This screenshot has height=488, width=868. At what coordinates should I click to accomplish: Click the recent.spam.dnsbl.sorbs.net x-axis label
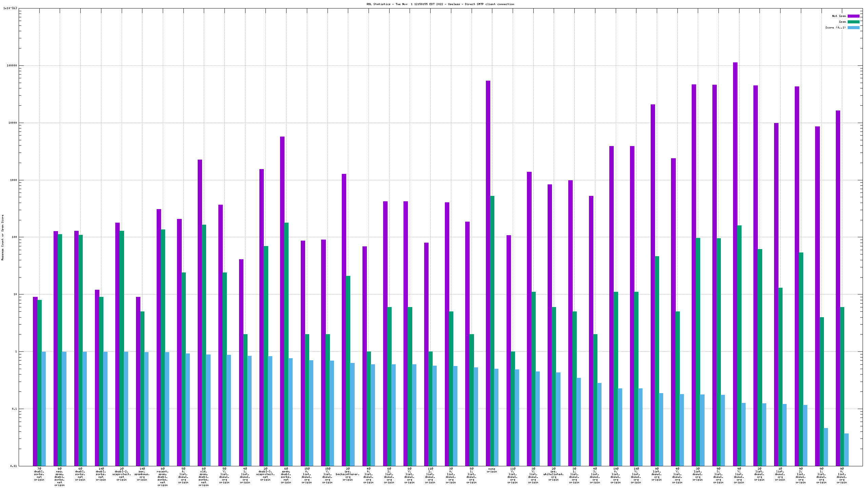(163, 477)
